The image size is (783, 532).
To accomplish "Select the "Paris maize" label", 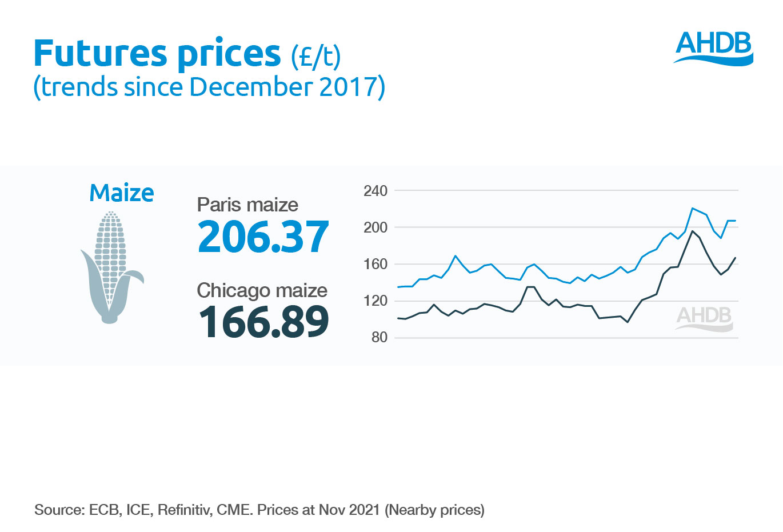I will [x=247, y=205].
